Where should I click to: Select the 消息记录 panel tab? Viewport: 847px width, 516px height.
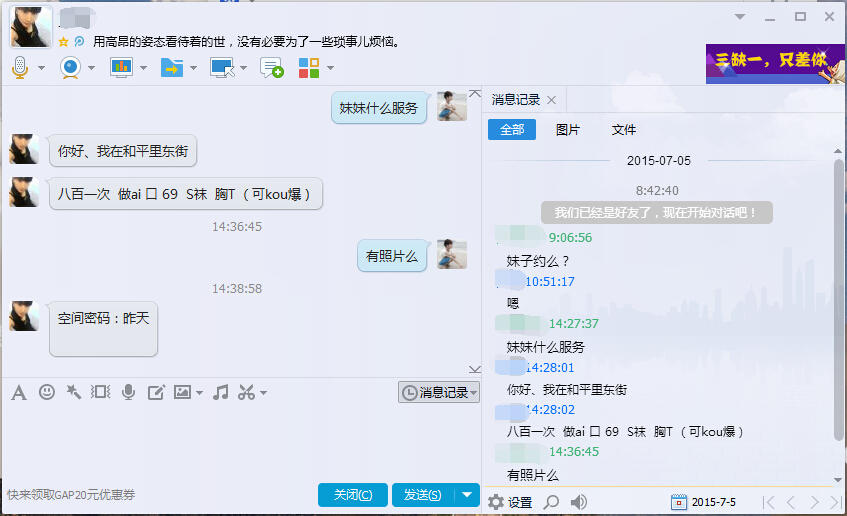(515, 100)
